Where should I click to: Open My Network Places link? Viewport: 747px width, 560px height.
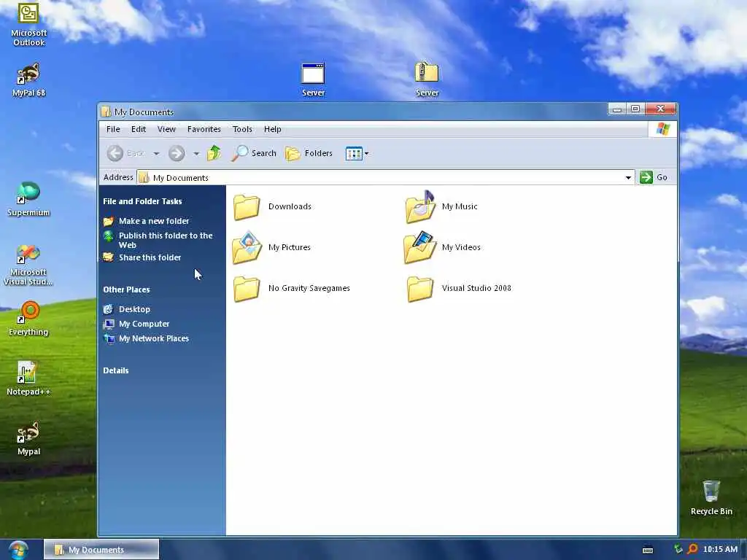point(147,338)
